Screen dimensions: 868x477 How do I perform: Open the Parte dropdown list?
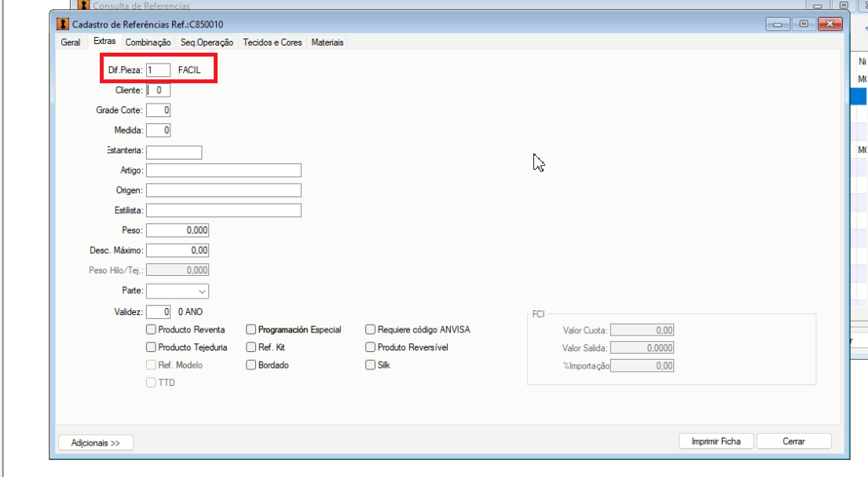pyautogui.click(x=178, y=291)
